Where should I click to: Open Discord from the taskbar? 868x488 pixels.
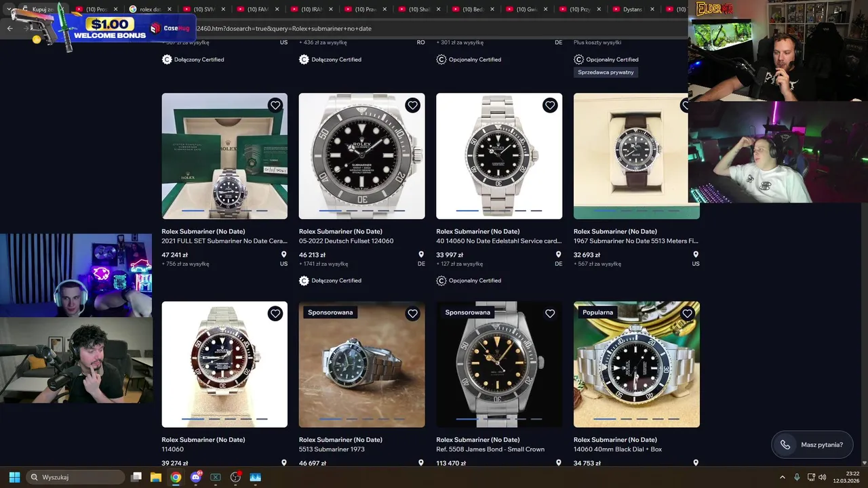(196, 477)
